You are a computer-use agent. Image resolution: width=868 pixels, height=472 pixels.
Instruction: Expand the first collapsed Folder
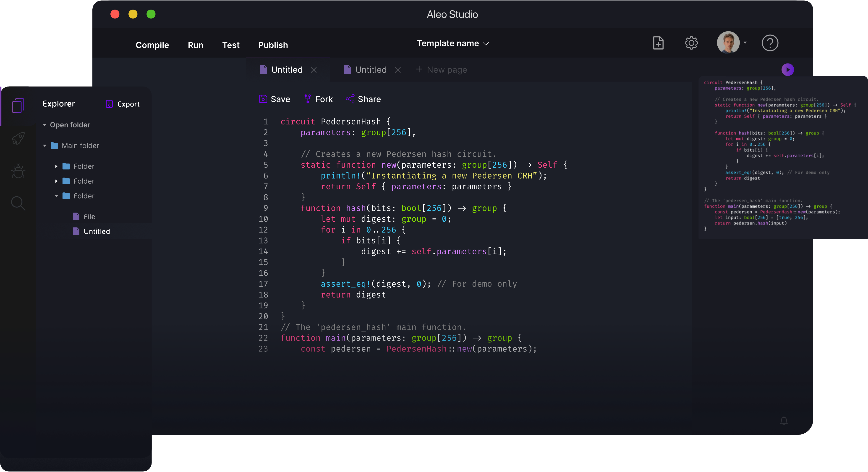tap(56, 166)
